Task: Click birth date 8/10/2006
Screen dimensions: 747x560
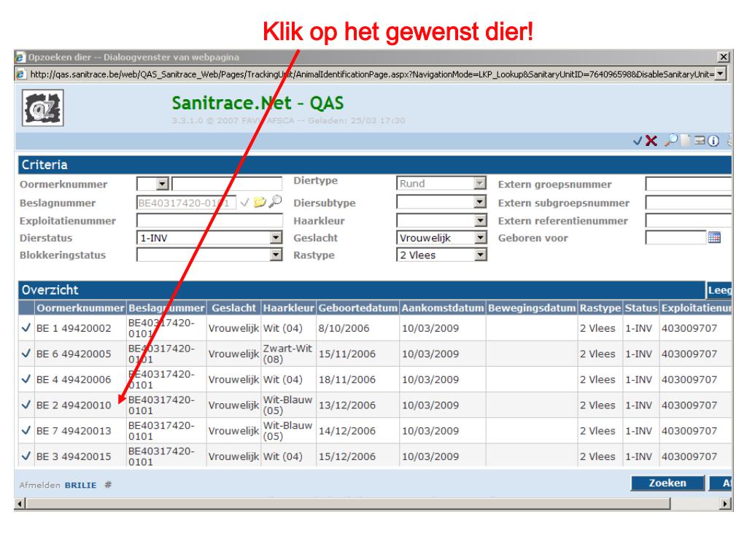Action: (344, 328)
